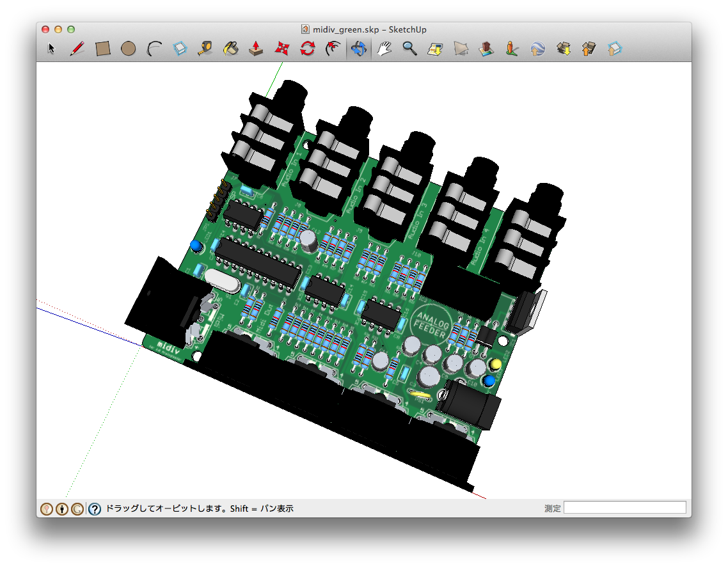Choose the Paint Bucket tool
The image size is (728, 568).
click(x=231, y=49)
